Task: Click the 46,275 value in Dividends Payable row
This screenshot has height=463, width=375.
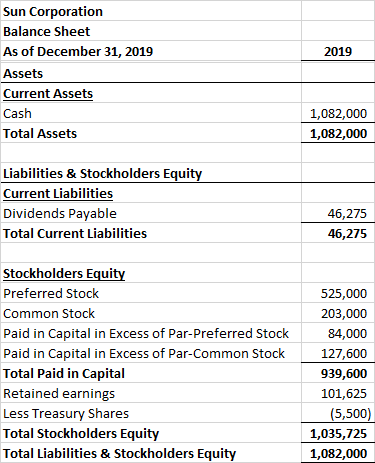Action: [347, 214]
